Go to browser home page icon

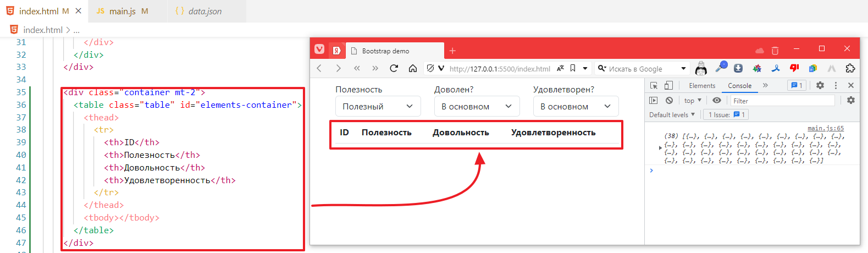click(412, 68)
